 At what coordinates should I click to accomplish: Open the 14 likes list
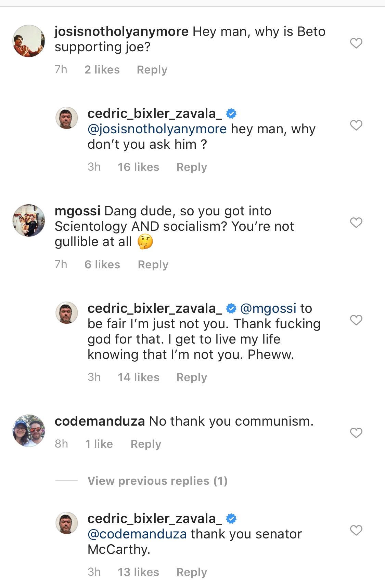click(139, 377)
